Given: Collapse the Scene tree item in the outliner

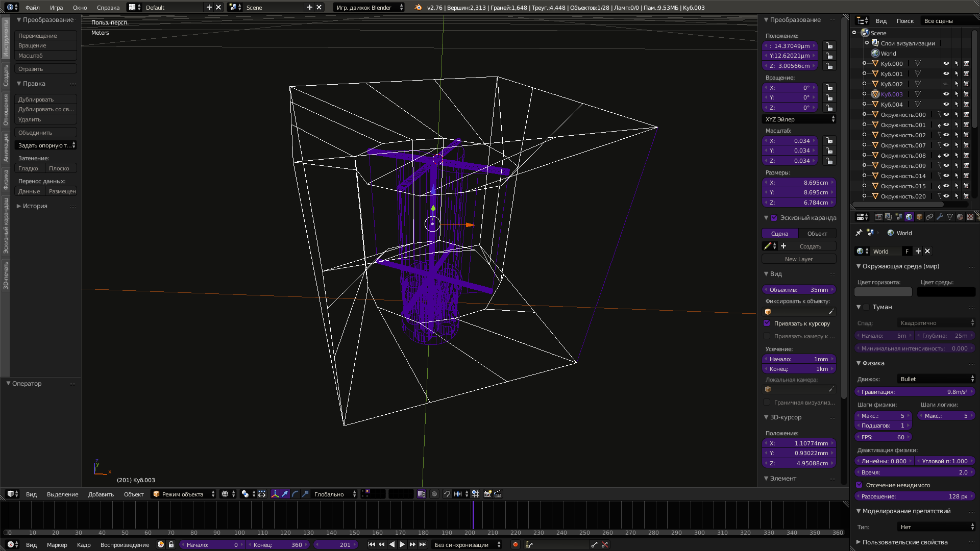Looking at the screenshot, I should [854, 33].
